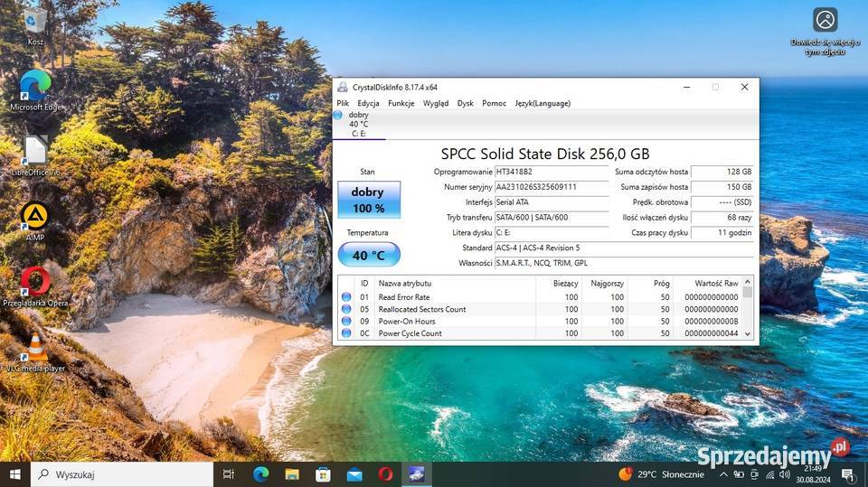Open File Explorer from the taskbar
Viewport: 868px width, 487px height.
coord(292,474)
